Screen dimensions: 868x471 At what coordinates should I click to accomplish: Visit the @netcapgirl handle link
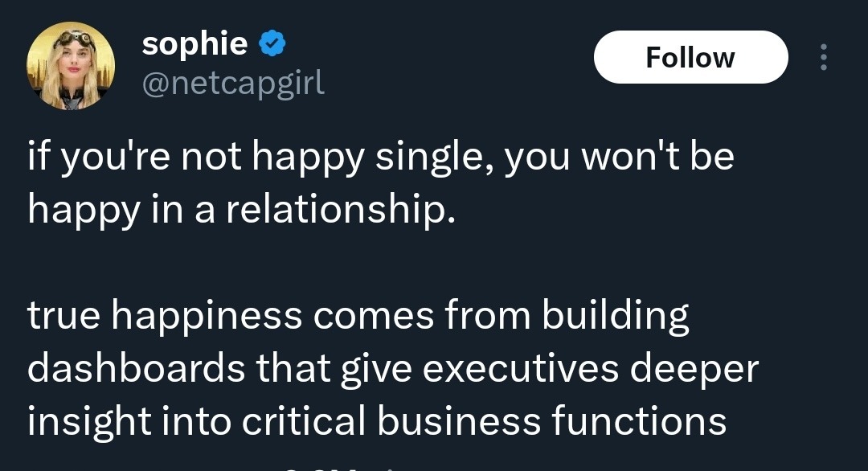coord(233,82)
